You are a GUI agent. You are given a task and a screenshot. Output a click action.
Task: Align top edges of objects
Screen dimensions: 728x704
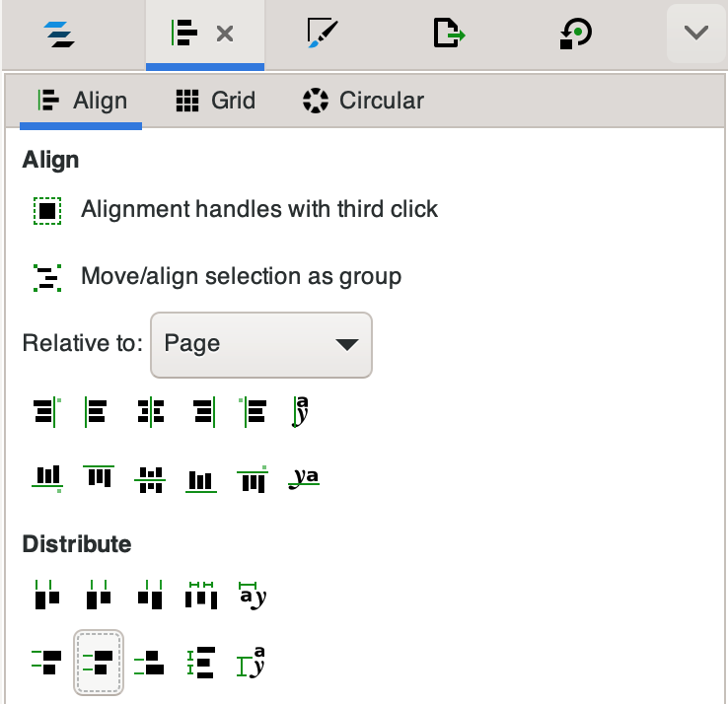coord(97,479)
